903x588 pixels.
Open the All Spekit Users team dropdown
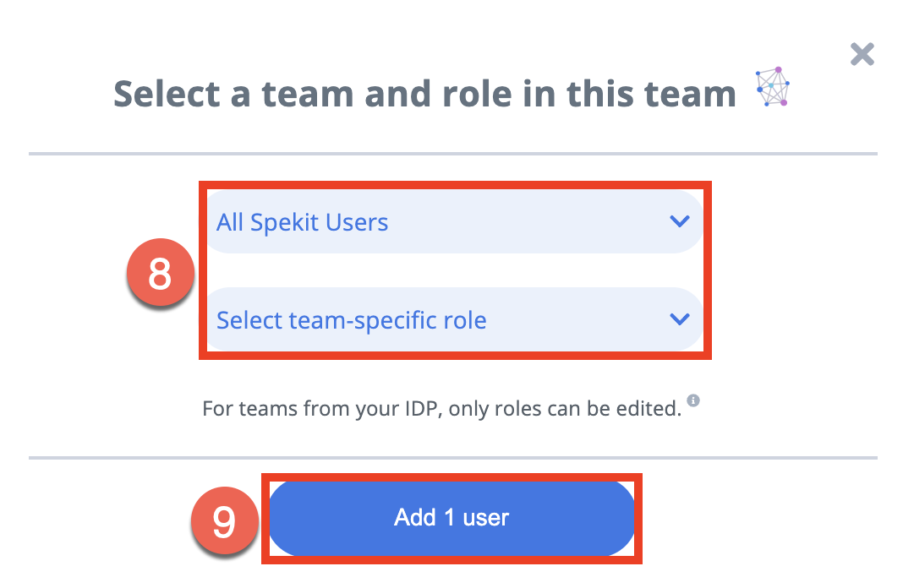click(454, 222)
